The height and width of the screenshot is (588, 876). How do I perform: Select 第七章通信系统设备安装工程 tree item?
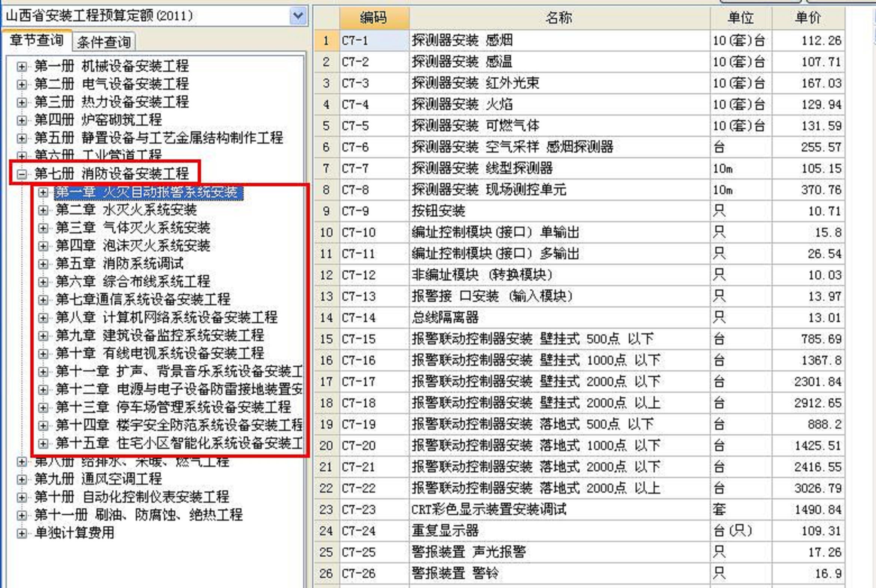[143, 299]
